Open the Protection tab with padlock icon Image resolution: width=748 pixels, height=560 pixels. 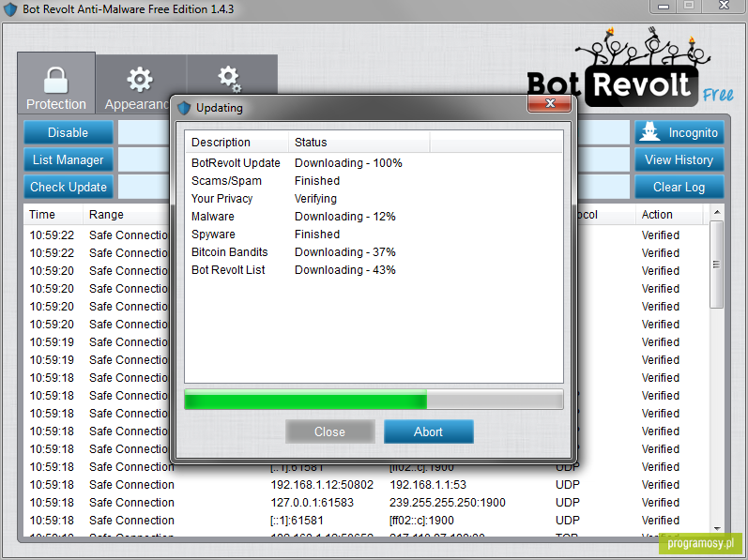pos(56,83)
